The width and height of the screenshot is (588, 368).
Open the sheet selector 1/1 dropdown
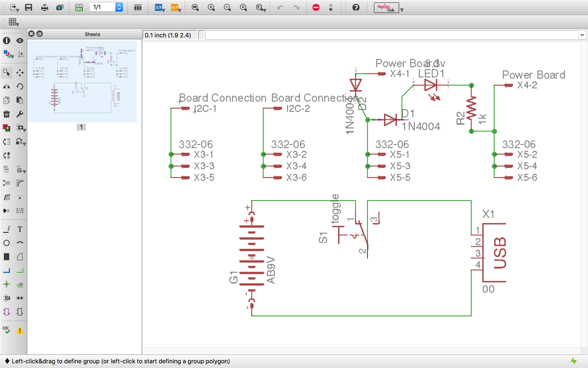tap(119, 7)
